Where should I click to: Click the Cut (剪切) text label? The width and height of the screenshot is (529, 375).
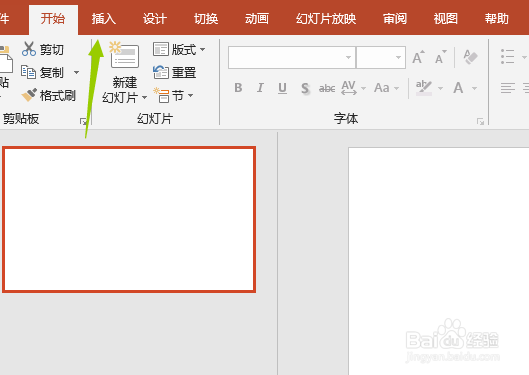[x=52, y=50]
